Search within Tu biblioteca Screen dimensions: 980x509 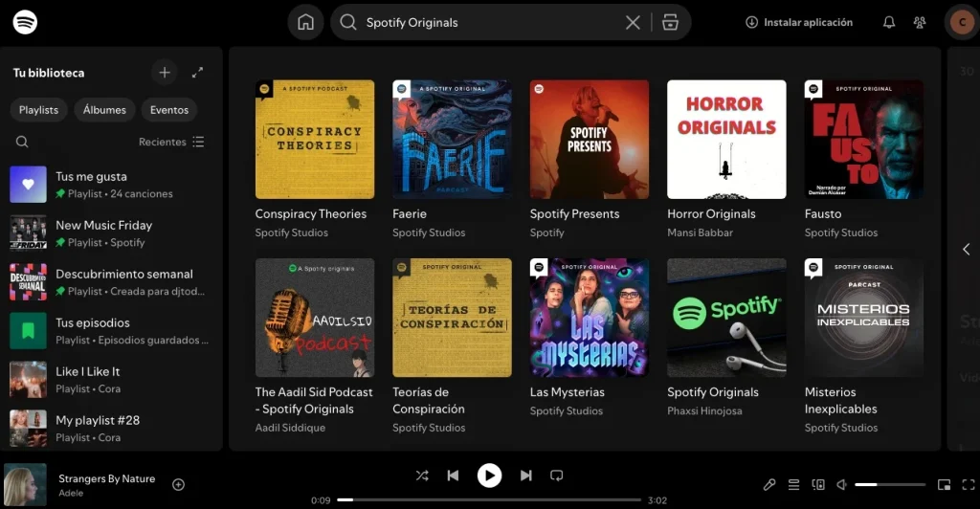[x=22, y=142]
